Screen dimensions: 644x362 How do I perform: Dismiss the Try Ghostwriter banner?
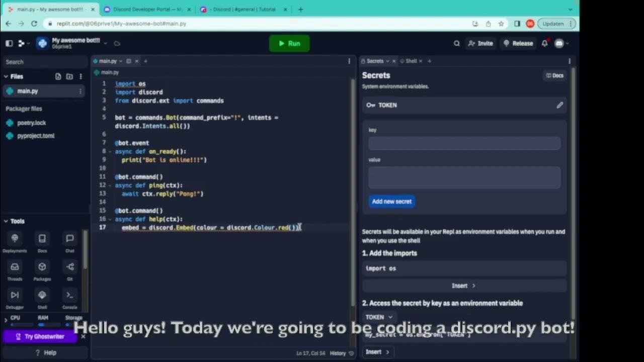[x=84, y=336]
